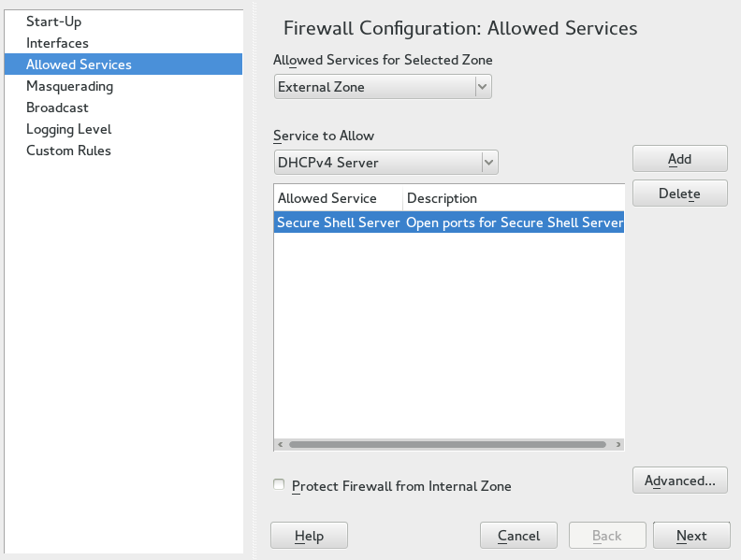Proceed with the Next button
Viewport: 741px width, 560px height.
691,536
